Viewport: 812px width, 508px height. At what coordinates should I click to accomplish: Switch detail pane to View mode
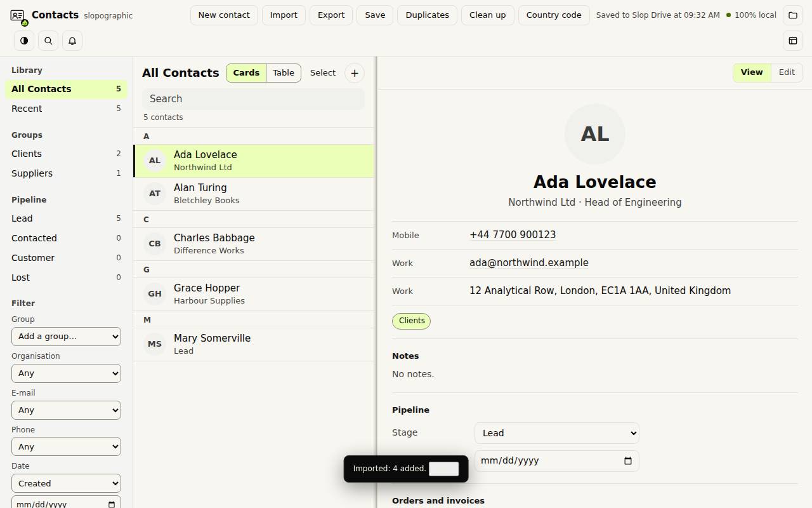click(752, 72)
